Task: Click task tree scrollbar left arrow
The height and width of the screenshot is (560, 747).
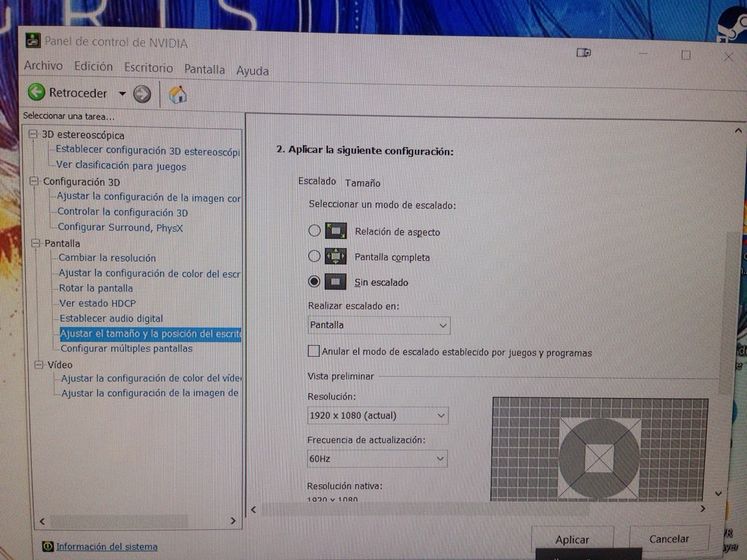Action: pos(42,521)
